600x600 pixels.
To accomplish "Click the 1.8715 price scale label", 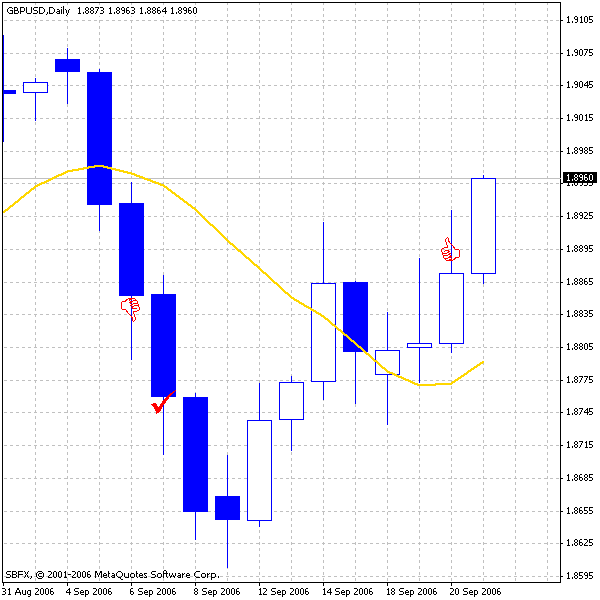I will 580,445.
